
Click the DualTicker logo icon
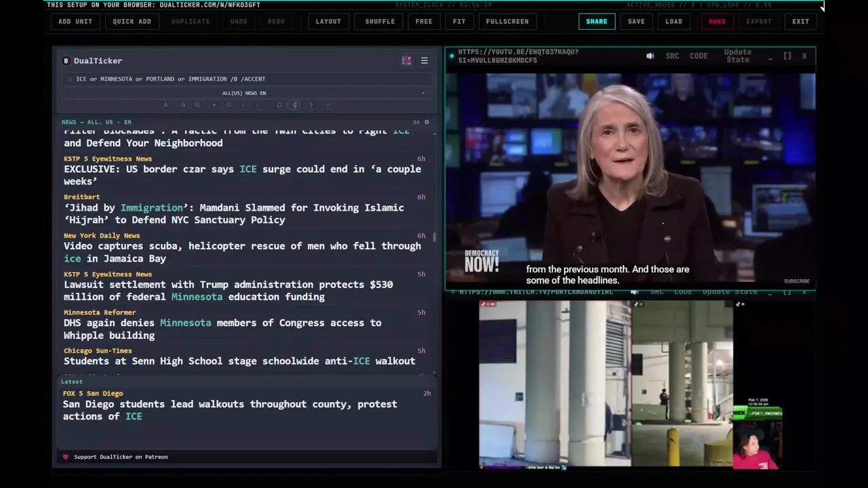[x=66, y=61]
